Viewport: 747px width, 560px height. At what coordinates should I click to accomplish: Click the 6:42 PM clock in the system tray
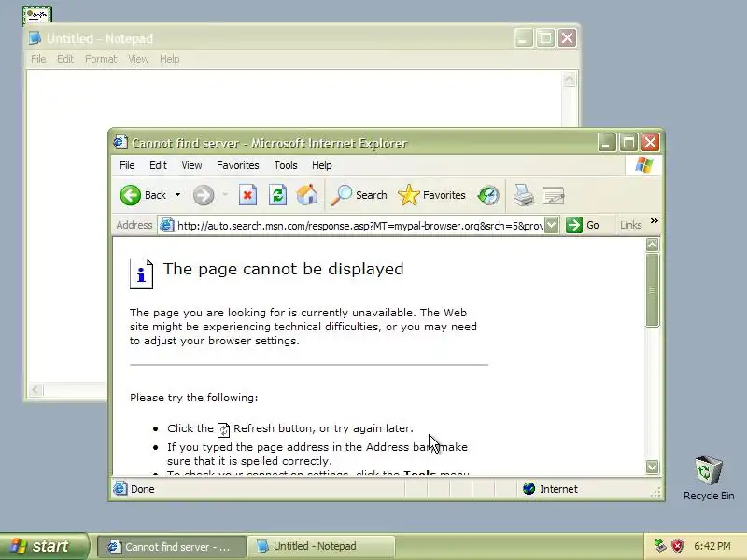pyautogui.click(x=712, y=546)
